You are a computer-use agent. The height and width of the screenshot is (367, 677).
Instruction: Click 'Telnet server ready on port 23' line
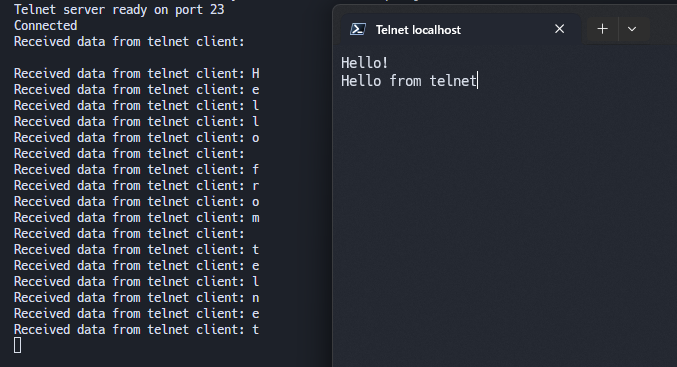(119, 9)
